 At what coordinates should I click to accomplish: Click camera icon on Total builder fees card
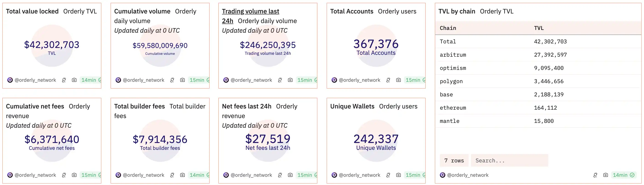coord(182,175)
